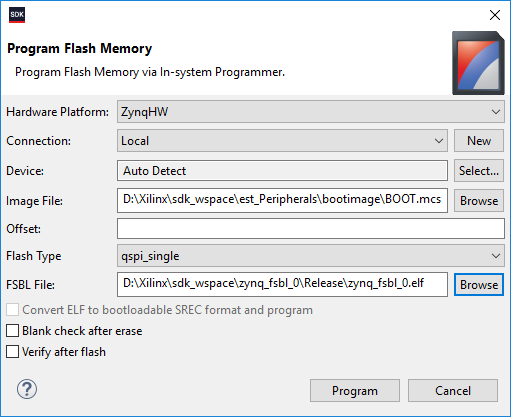511x417 pixels.
Task: Open the Connection dropdown showing Local
Action: click(x=282, y=141)
